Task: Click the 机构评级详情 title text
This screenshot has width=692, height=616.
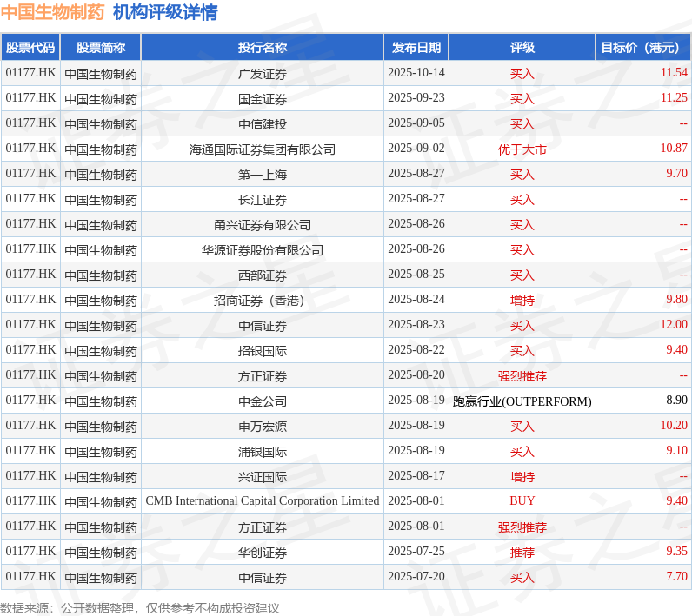Action: (x=165, y=12)
